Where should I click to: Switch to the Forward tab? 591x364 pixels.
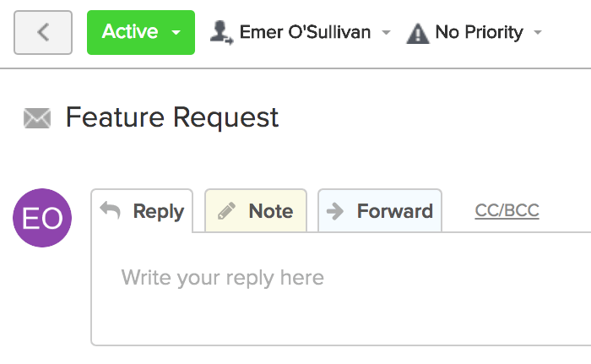click(380, 210)
